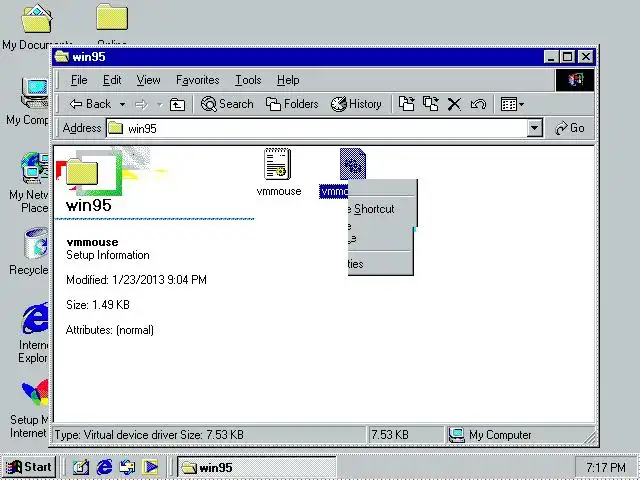The height and width of the screenshot is (480, 640).
Task: Click the win95 title bar folder icon
Action: pos(62,56)
